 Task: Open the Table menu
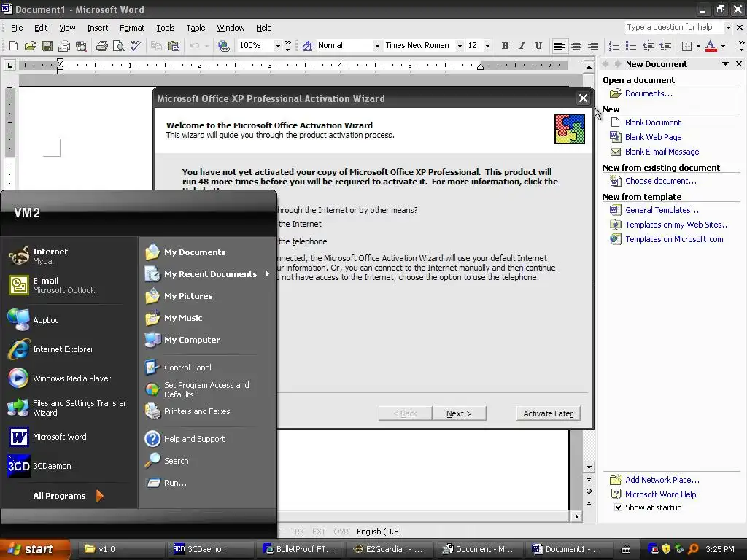coord(196,28)
